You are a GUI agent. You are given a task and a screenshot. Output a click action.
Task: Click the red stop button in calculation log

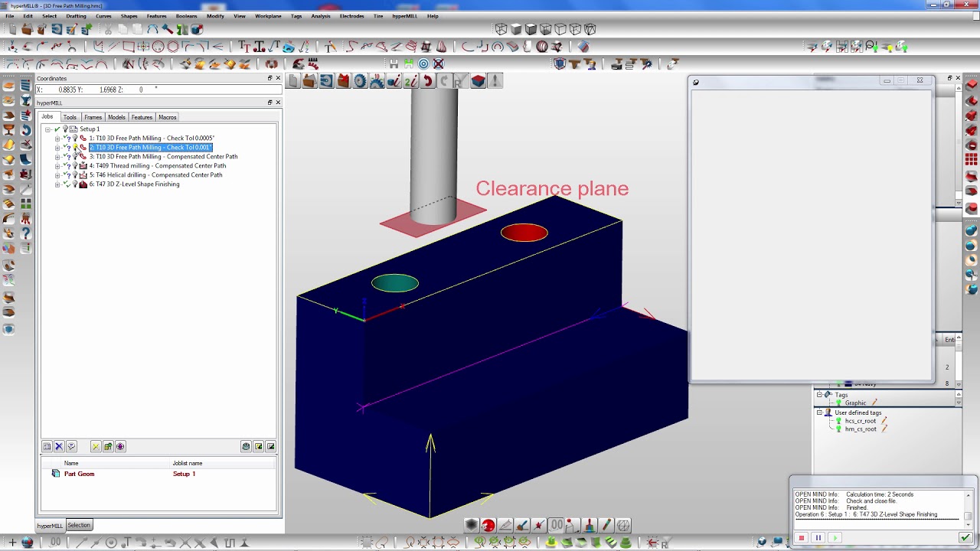pos(802,538)
